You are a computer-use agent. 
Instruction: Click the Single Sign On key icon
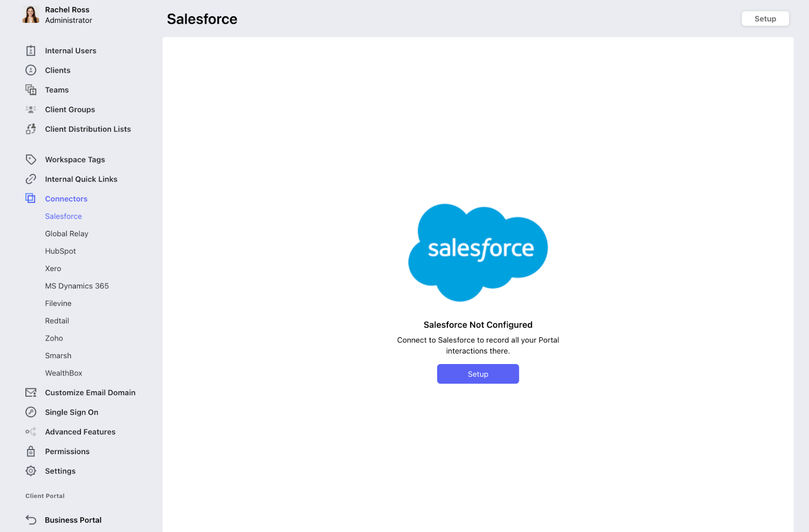point(31,412)
